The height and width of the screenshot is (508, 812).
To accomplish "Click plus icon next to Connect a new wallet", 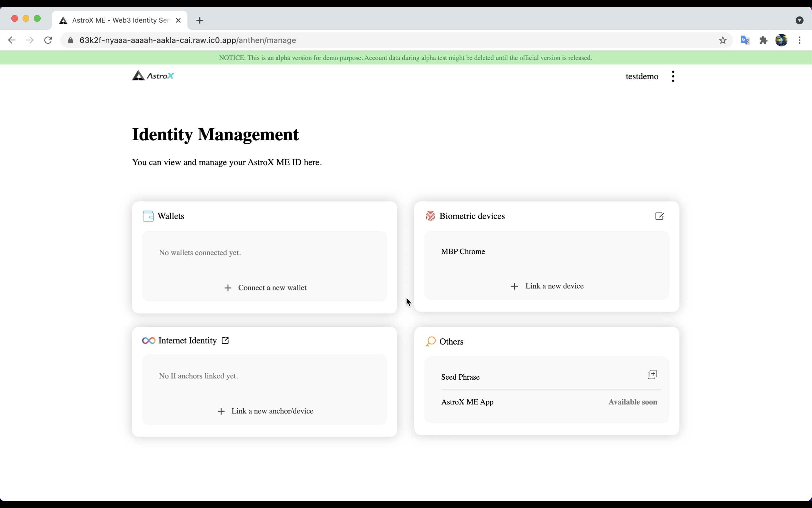I will coord(228,288).
